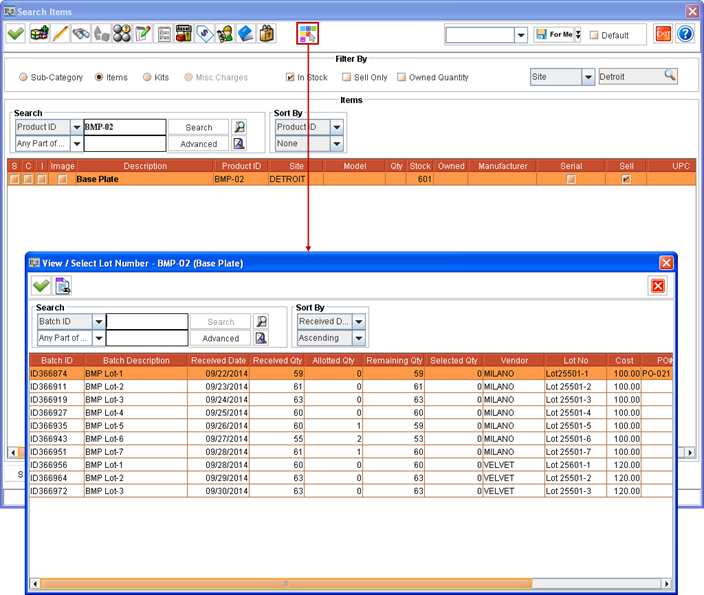
Task: Enable the Sell Only checkbox
Action: 346,77
